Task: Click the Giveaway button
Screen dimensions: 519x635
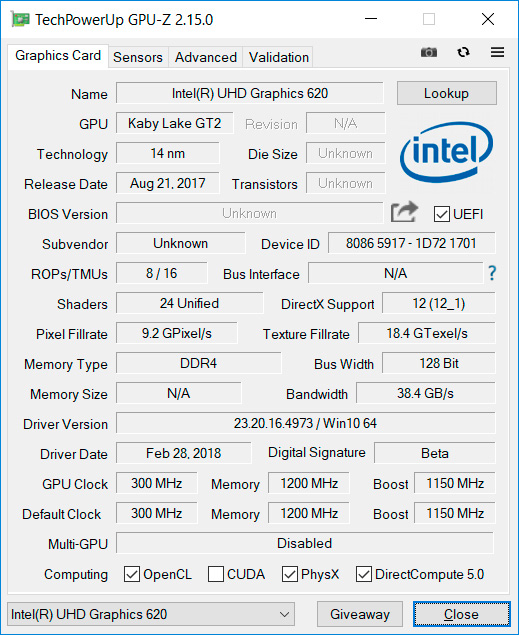Action: pyautogui.click(x=360, y=614)
